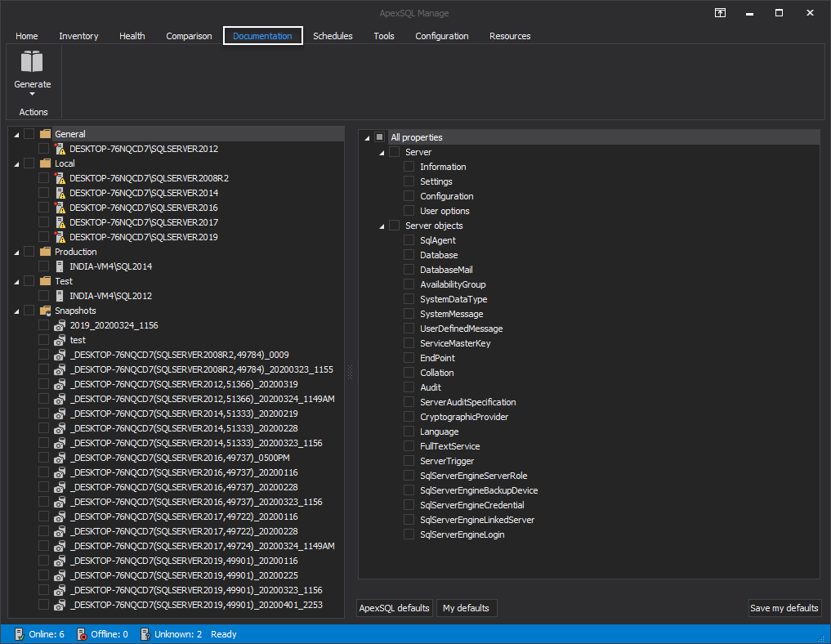Screen dimensions: 831x644
Task: Enable the Database checkbox under Server objects
Action: pyautogui.click(x=409, y=255)
